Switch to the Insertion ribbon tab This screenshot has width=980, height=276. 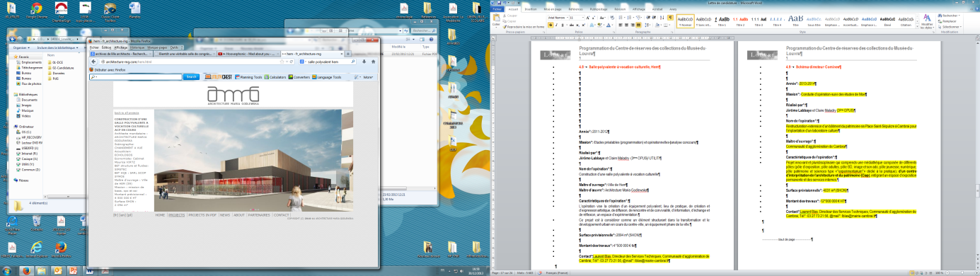click(x=531, y=9)
